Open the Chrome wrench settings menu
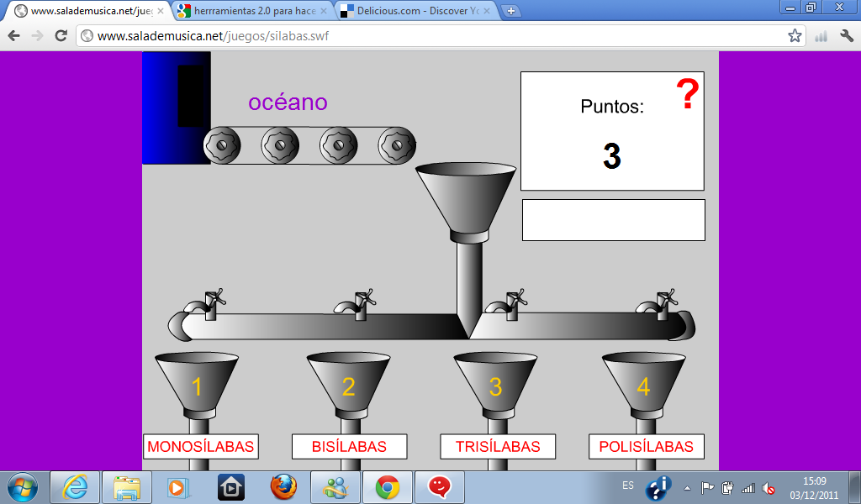 pos(847,37)
